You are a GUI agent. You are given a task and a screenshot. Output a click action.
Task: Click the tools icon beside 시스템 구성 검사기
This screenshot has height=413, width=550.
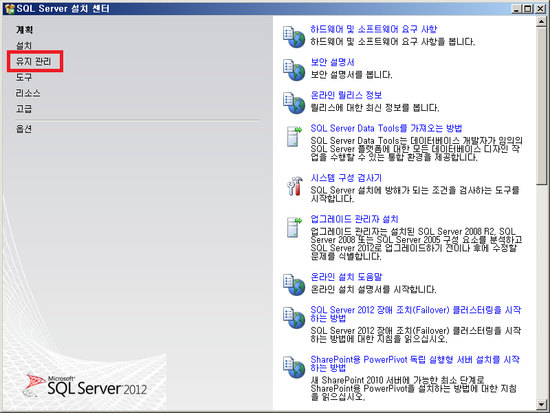click(295, 186)
